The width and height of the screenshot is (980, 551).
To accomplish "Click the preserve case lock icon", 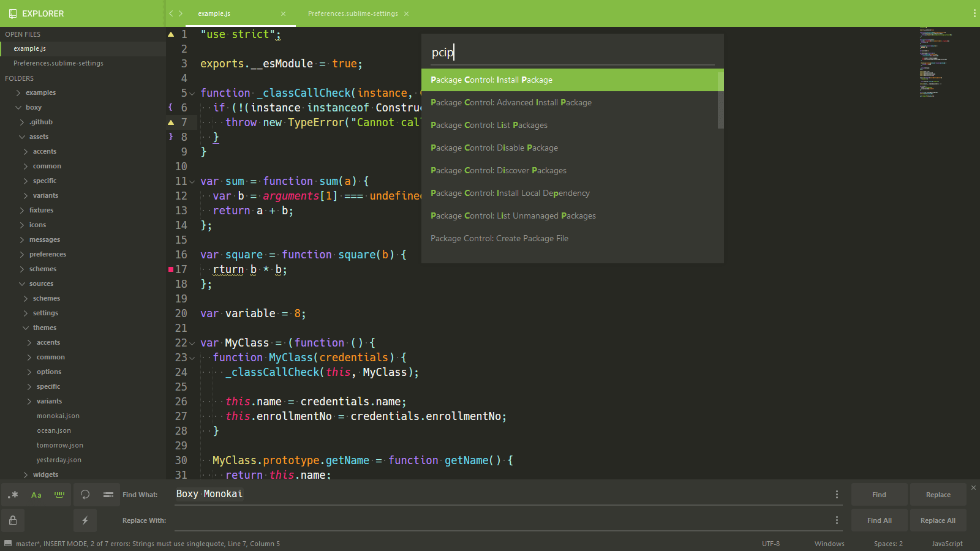I will pos(13,520).
